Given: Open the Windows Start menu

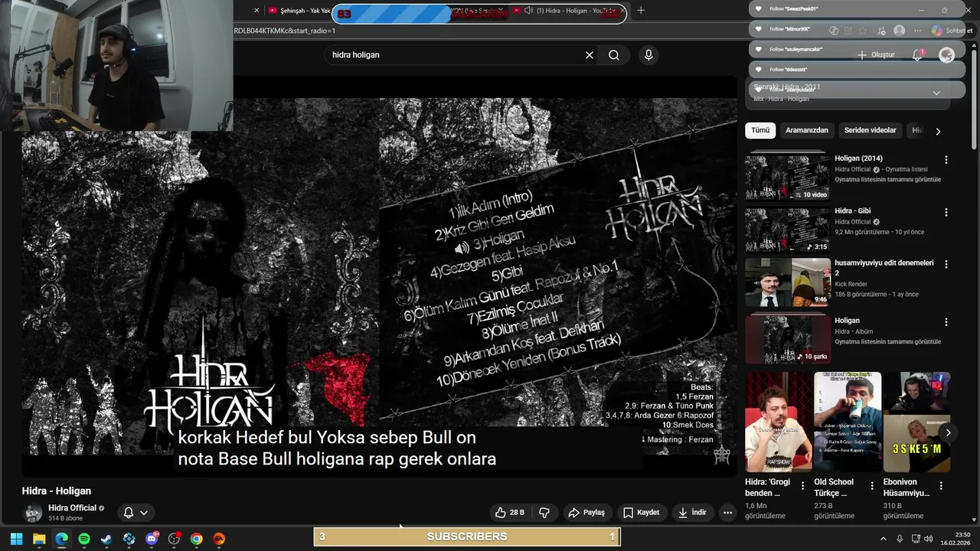Looking at the screenshot, I should point(16,539).
